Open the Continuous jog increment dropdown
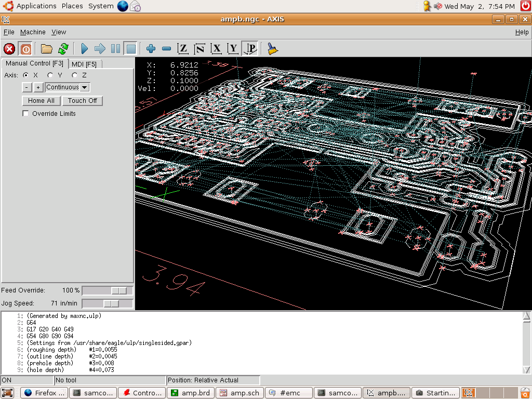 coord(68,87)
